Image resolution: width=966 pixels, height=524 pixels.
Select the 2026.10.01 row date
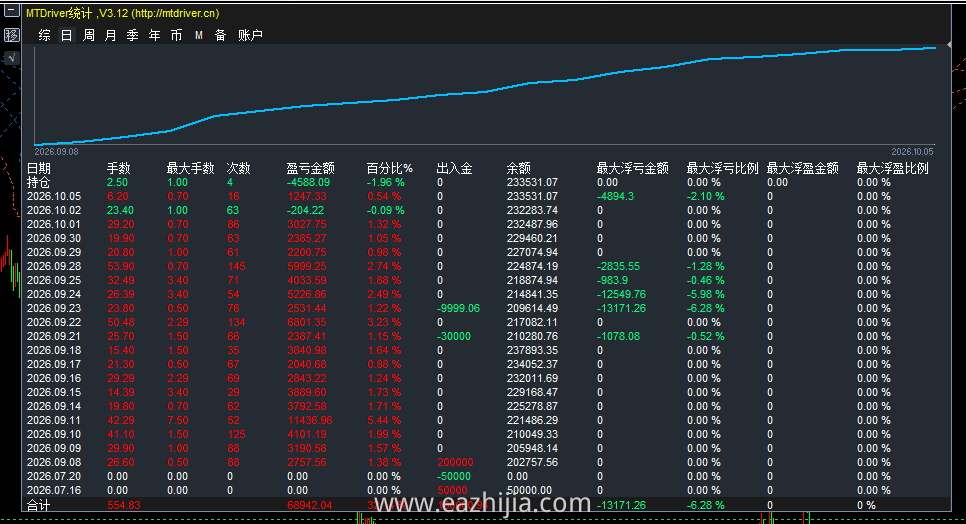(54, 224)
